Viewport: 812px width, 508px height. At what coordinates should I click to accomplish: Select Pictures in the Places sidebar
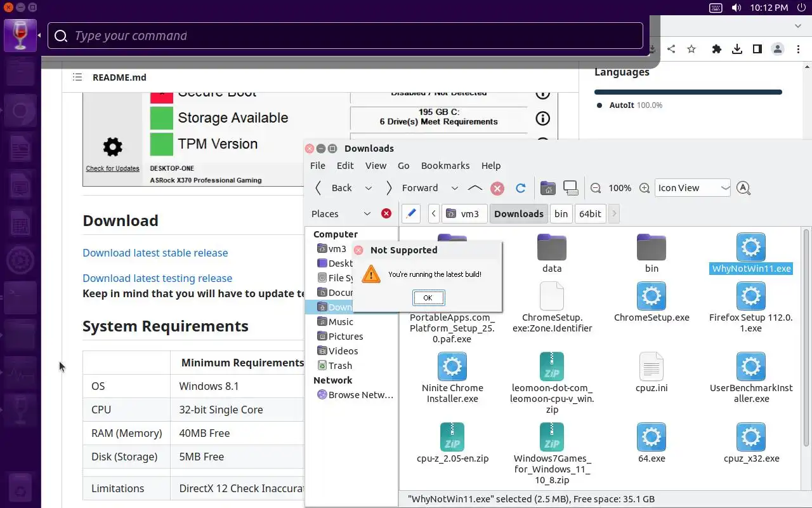coord(340,337)
